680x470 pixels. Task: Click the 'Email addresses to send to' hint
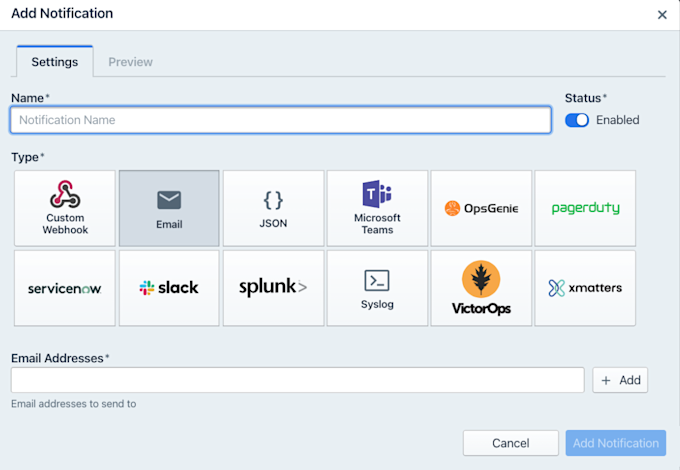tap(74, 404)
